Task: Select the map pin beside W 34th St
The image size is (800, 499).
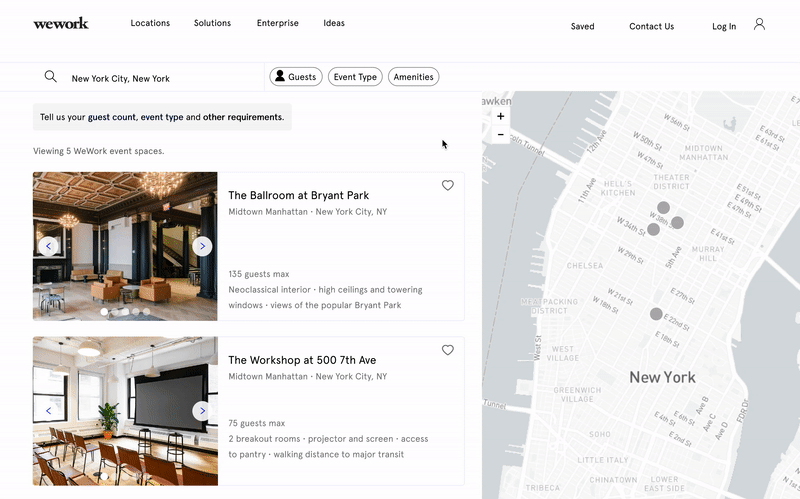Action: coord(654,230)
